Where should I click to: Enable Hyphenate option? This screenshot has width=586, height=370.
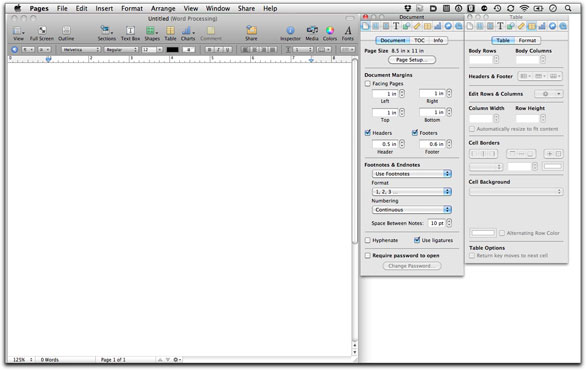[368, 240]
